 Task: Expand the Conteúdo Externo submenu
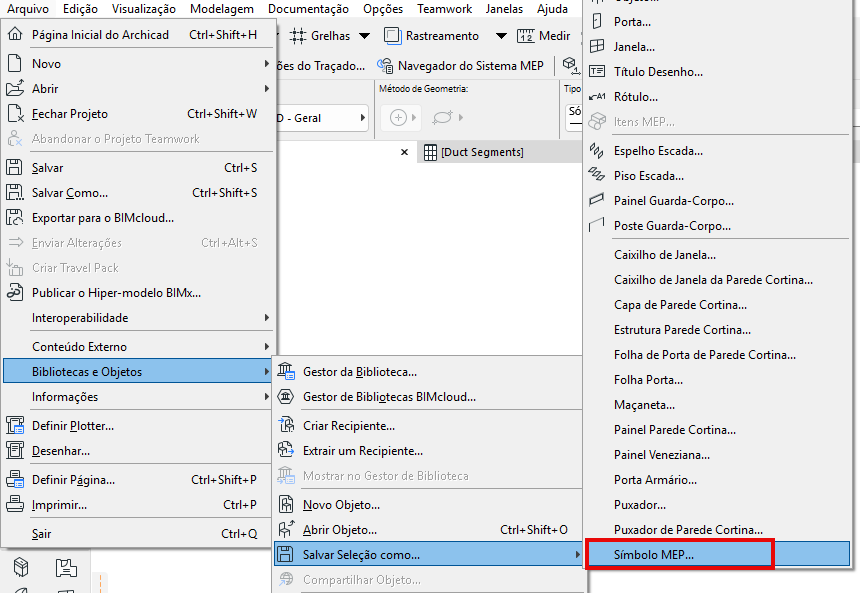point(138,346)
